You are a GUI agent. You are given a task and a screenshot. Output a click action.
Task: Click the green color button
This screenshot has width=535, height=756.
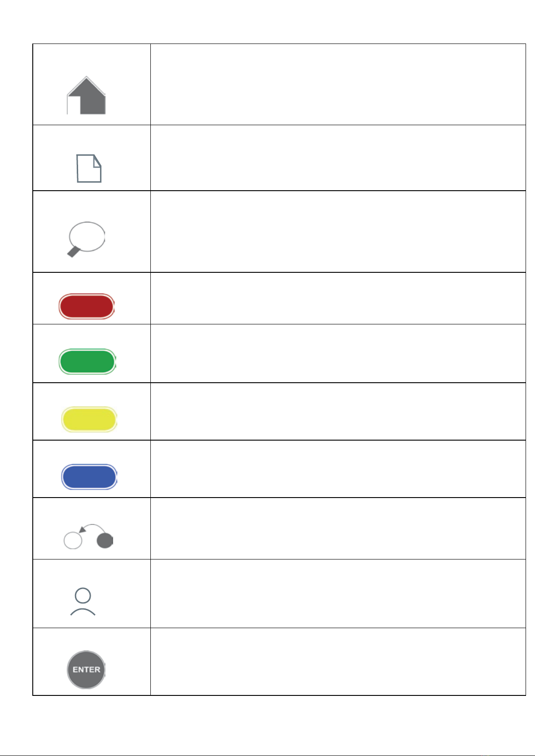coord(88,362)
